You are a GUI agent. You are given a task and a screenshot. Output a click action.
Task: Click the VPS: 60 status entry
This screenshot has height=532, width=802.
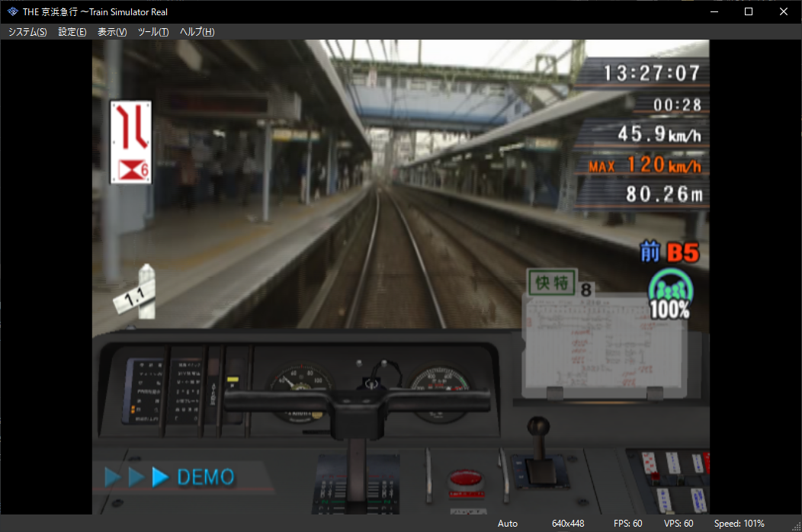click(x=678, y=524)
